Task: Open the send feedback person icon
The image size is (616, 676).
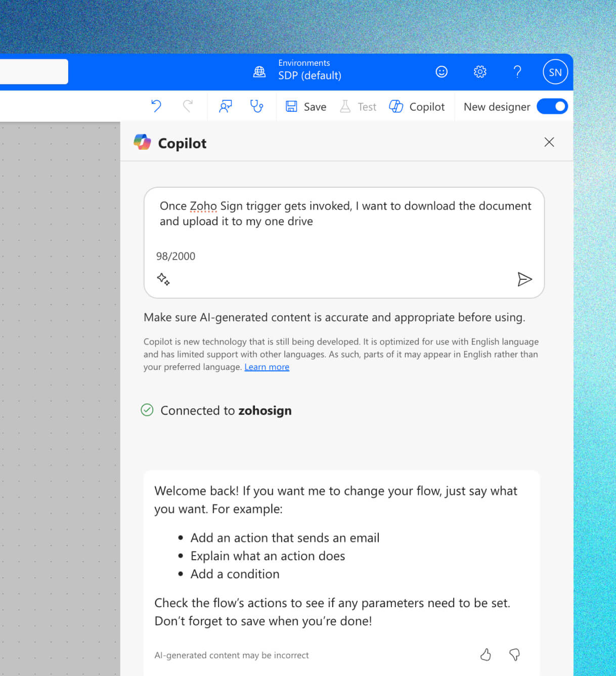Action: [x=226, y=106]
